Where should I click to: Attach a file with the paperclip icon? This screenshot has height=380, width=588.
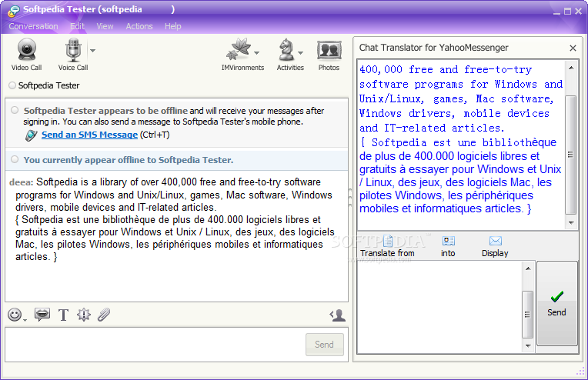tap(104, 315)
